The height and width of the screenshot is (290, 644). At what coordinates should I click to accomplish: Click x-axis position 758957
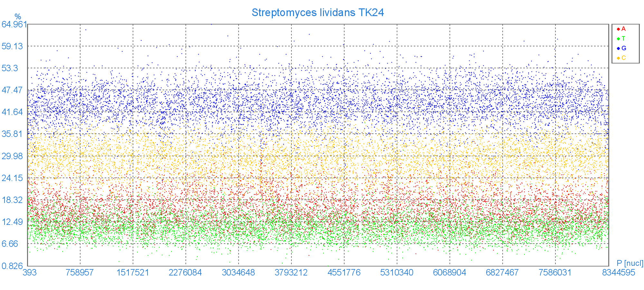pyautogui.click(x=80, y=273)
